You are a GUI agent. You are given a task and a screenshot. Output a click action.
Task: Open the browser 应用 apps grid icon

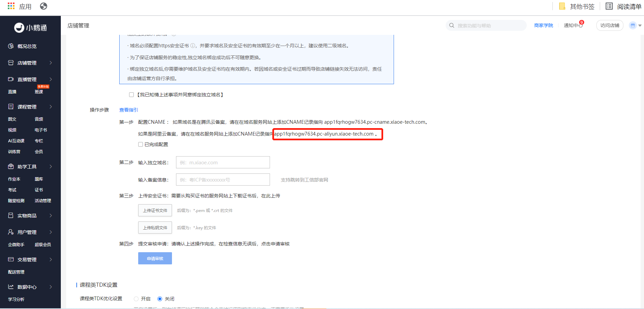pos(11,6)
